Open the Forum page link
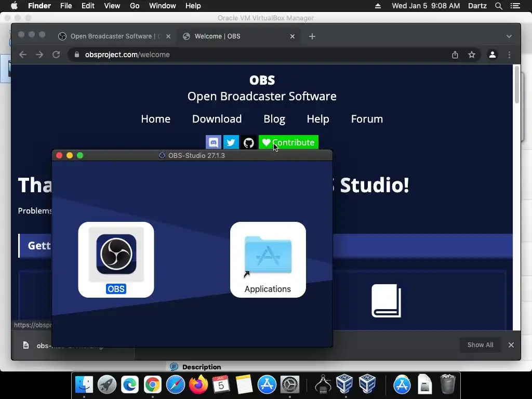 (367, 119)
